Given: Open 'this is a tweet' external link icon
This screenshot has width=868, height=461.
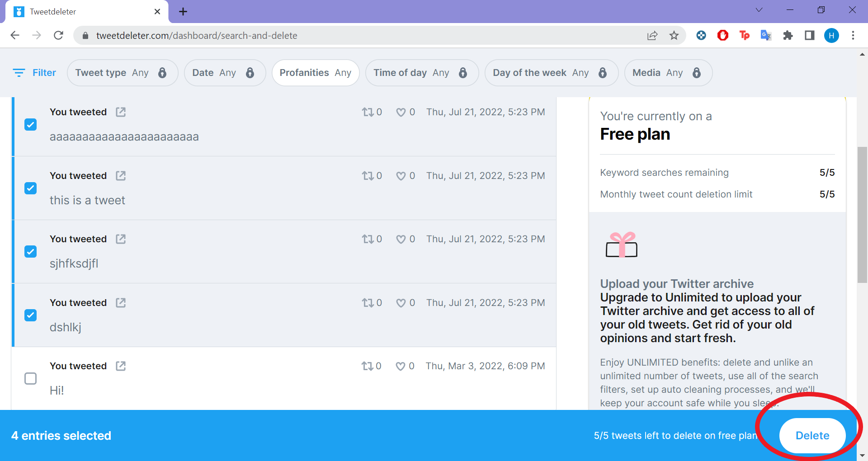Looking at the screenshot, I should [x=121, y=176].
